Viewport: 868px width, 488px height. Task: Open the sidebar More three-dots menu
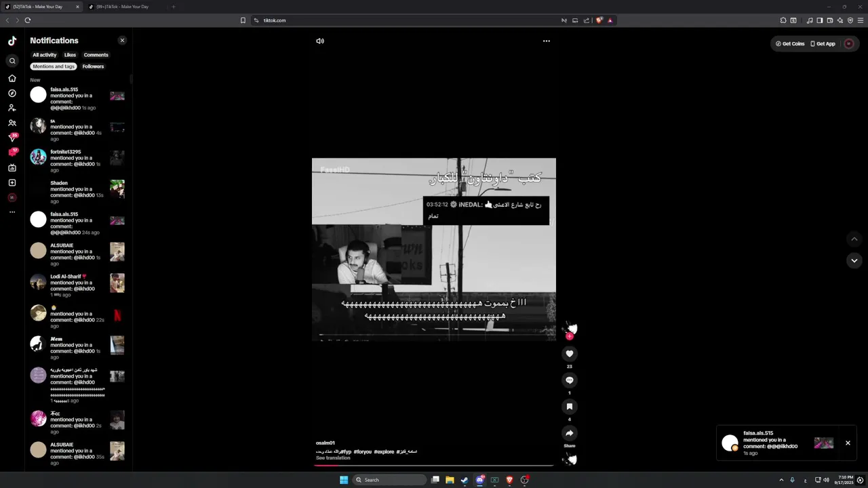(x=12, y=212)
